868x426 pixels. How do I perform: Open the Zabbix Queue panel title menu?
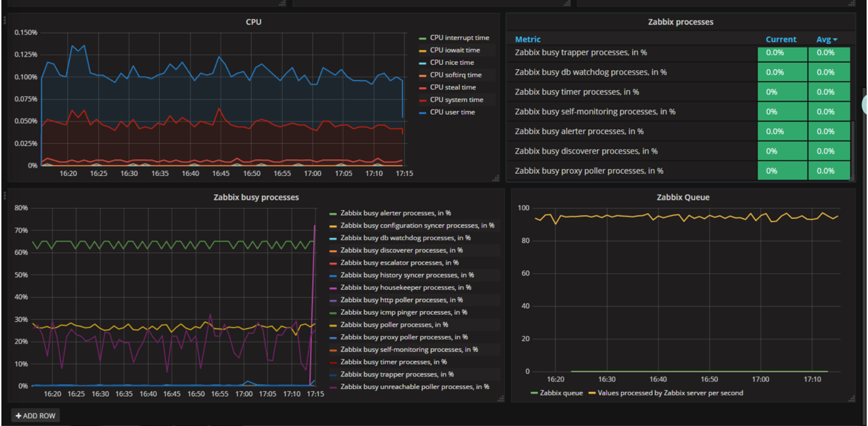[682, 198]
